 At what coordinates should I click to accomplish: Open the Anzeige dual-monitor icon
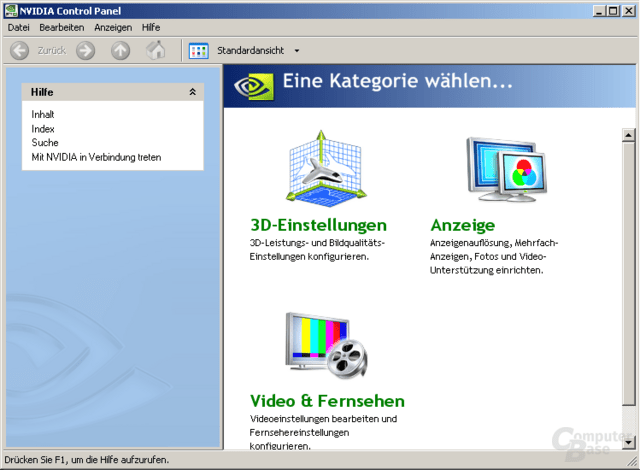click(507, 169)
